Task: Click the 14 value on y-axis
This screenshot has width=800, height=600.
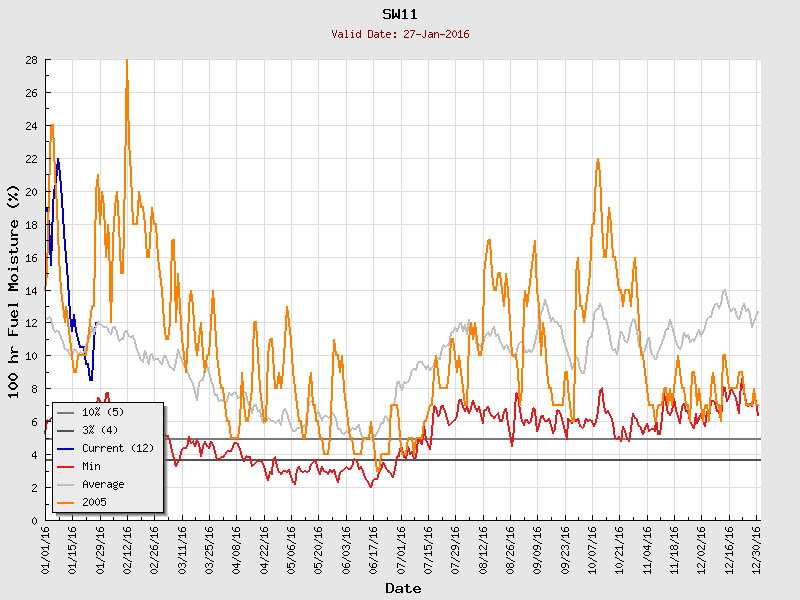Action: click(31, 290)
